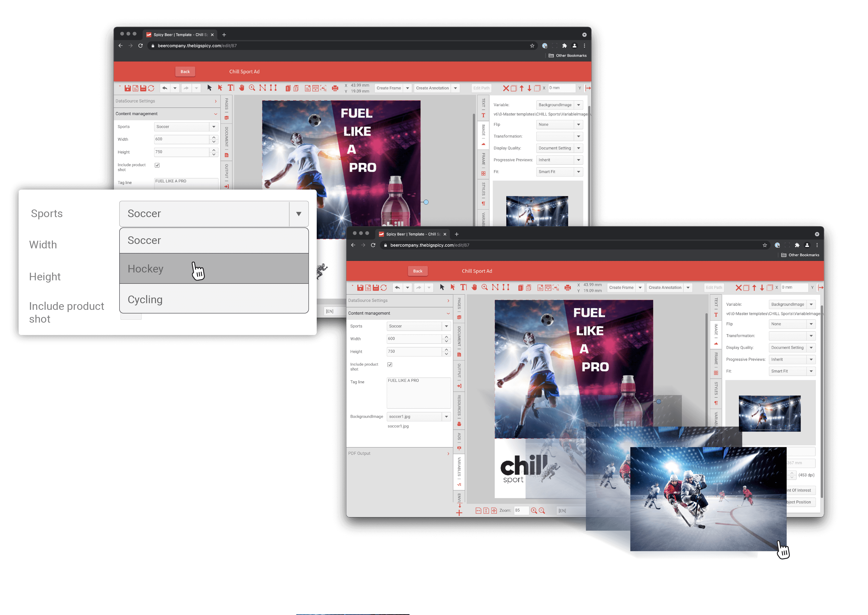This screenshot has height=615, width=868.
Task: Click the Tag line text field in the front window
Action: click(419, 393)
